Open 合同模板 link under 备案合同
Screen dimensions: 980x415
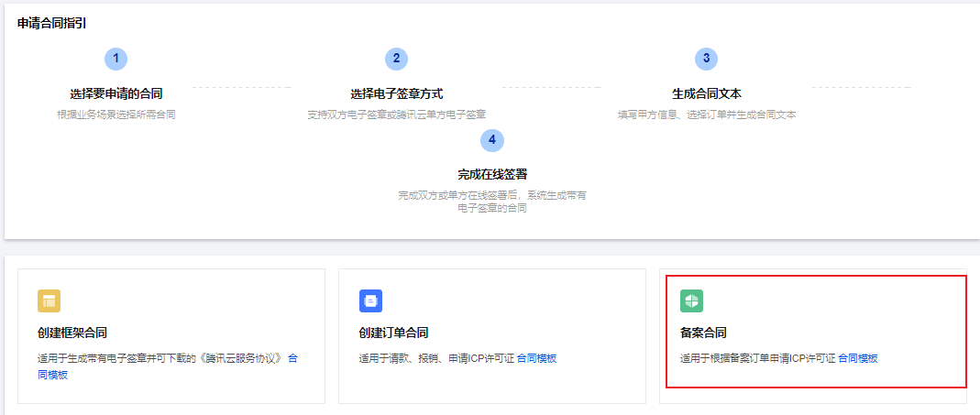pos(858,358)
